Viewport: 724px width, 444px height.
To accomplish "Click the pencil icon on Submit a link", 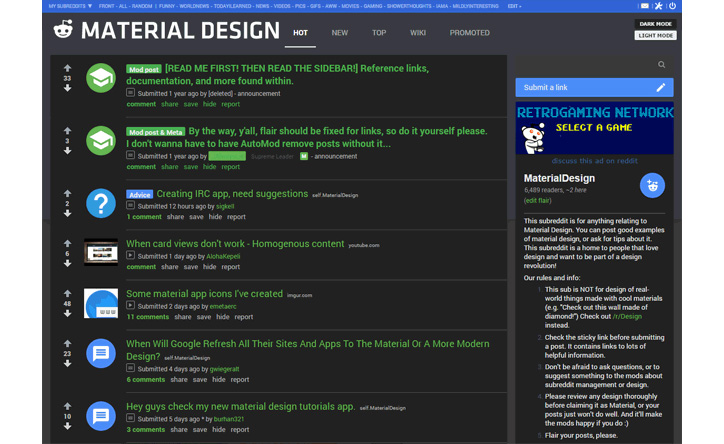I will pyautogui.click(x=661, y=87).
